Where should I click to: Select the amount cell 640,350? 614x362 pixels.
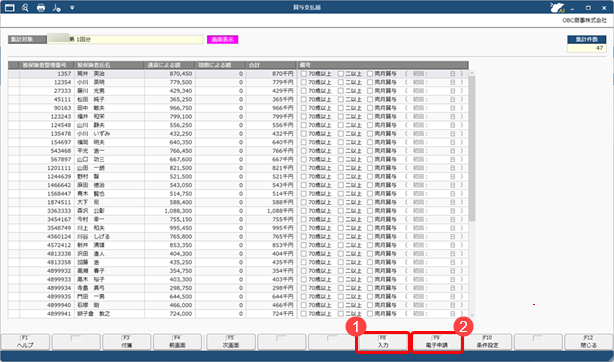[x=170, y=142]
